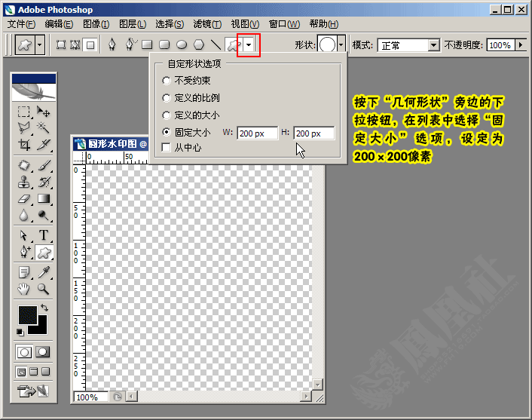Select the Airbrush tool
The width and height of the screenshot is (532, 420).
coord(24,165)
